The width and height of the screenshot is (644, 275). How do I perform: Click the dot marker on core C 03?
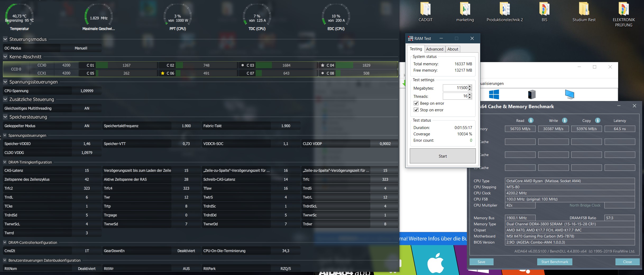click(243, 65)
